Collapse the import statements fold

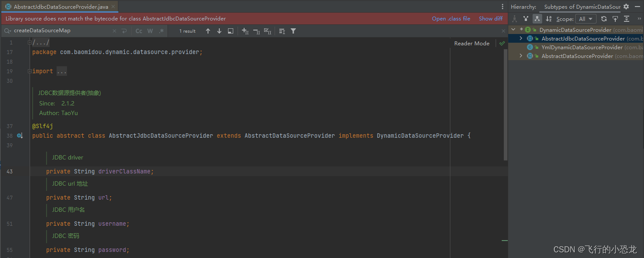coord(29,71)
